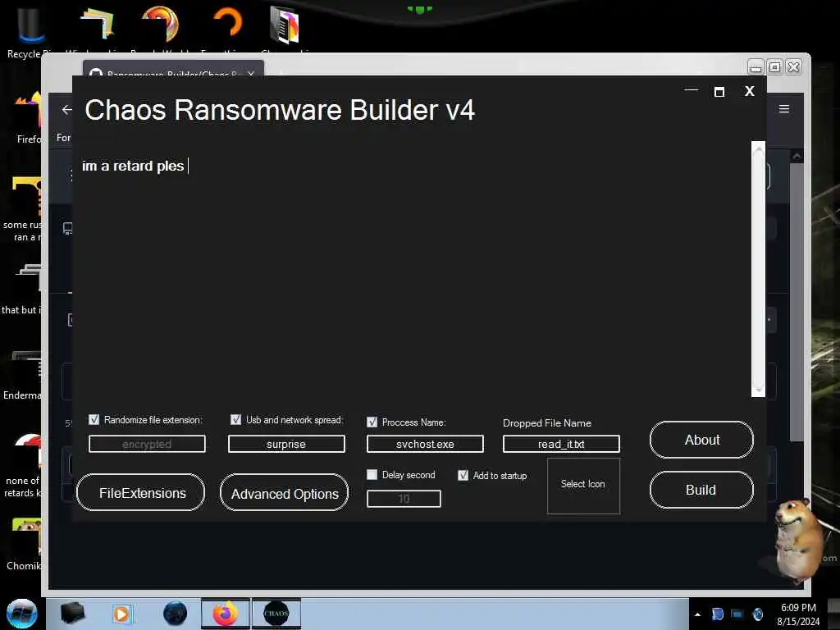Switch to Firefox in the taskbar
The image size is (840, 630).
click(226, 614)
